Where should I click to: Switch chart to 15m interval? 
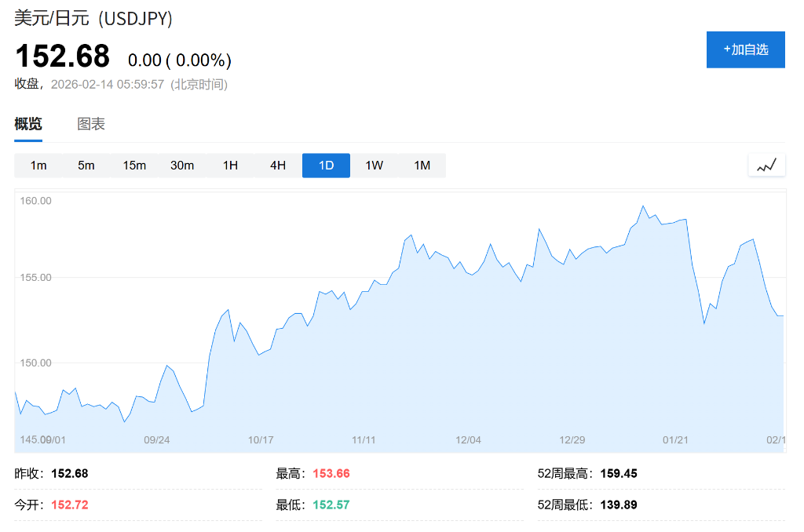(134, 166)
